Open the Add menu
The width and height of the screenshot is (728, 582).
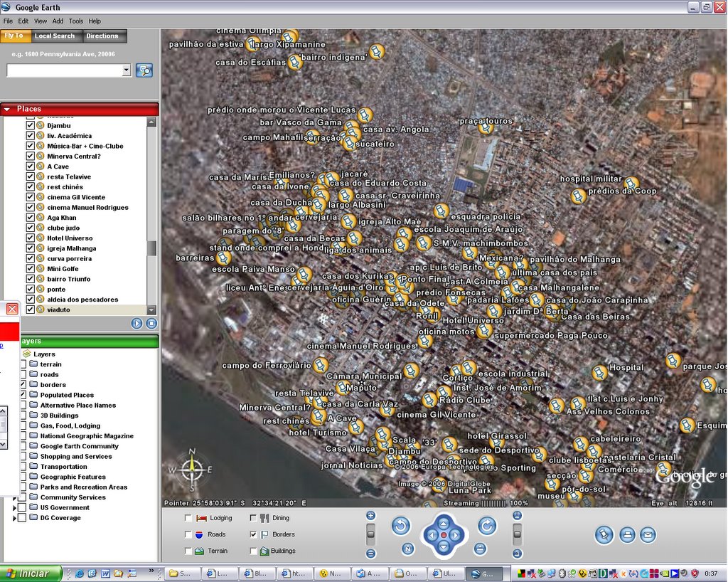coord(58,21)
